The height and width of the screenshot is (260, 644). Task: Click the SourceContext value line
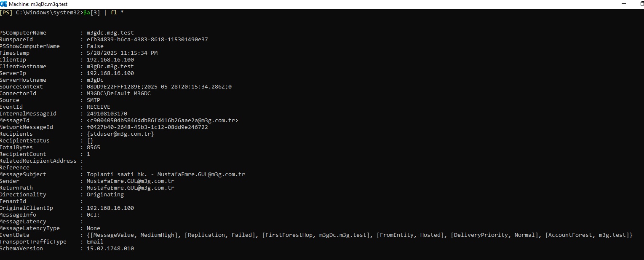(159, 87)
